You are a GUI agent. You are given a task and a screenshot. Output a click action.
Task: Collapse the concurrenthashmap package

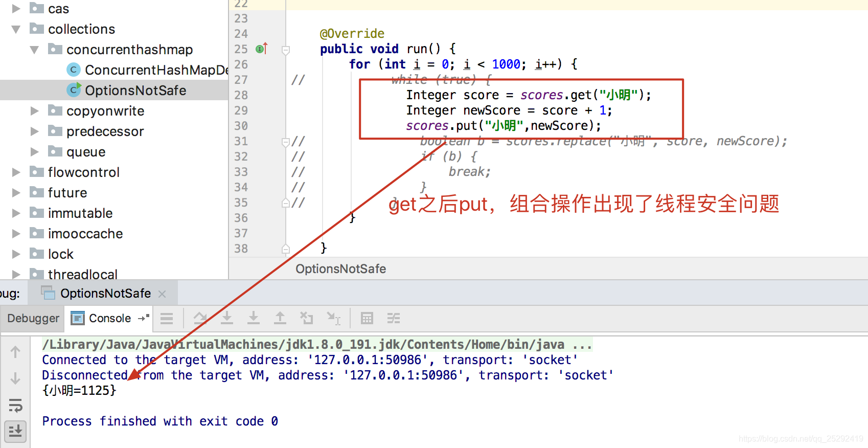pyautogui.click(x=34, y=50)
